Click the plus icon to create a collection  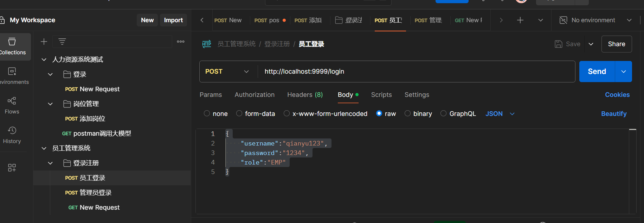point(44,42)
